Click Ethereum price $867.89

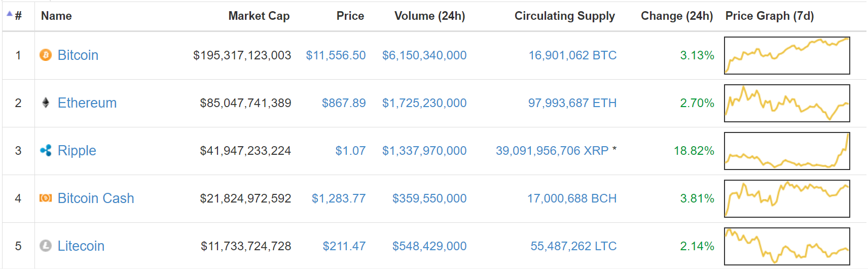343,103
